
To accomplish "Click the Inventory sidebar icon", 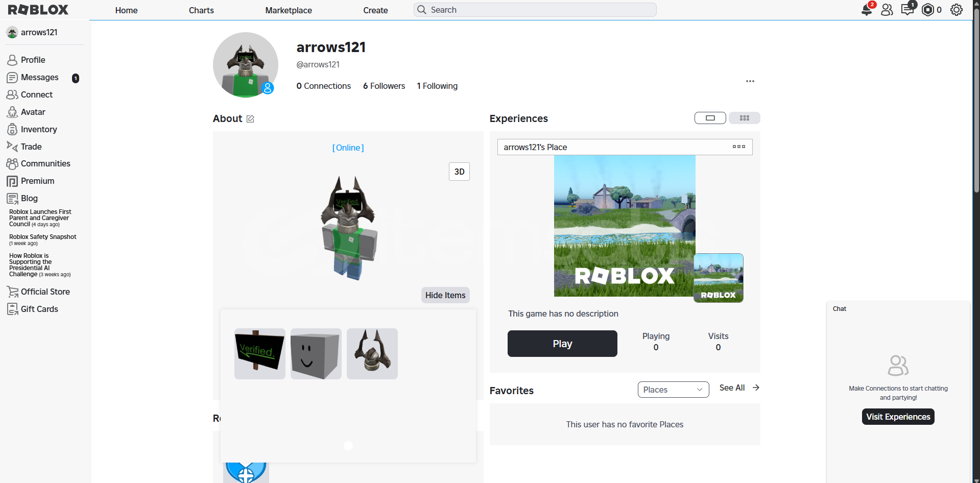I will [x=12, y=130].
